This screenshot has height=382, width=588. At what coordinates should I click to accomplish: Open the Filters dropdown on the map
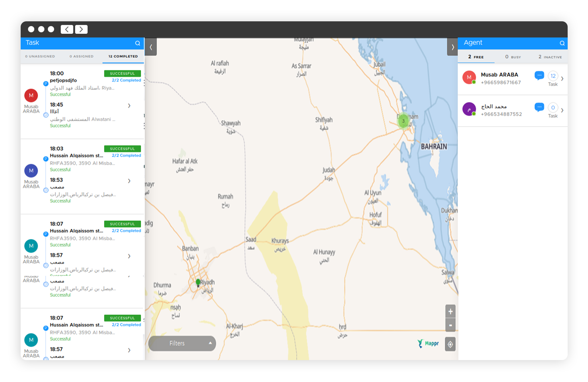(182, 343)
